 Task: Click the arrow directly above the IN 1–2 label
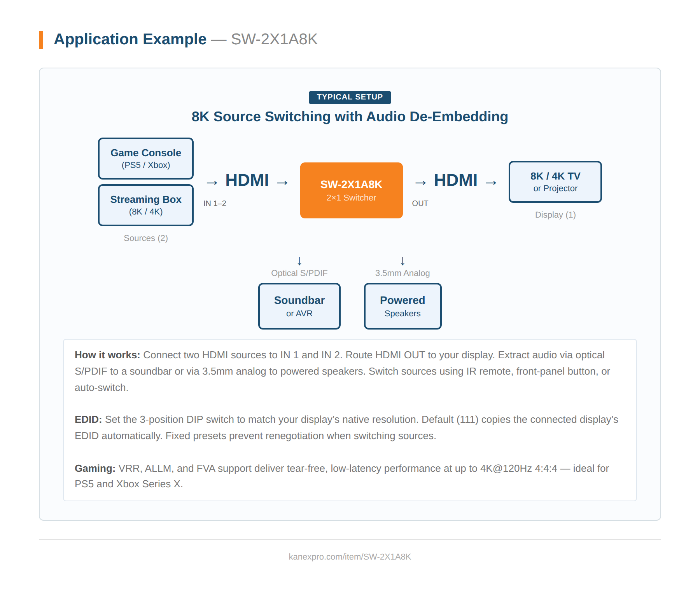click(212, 182)
